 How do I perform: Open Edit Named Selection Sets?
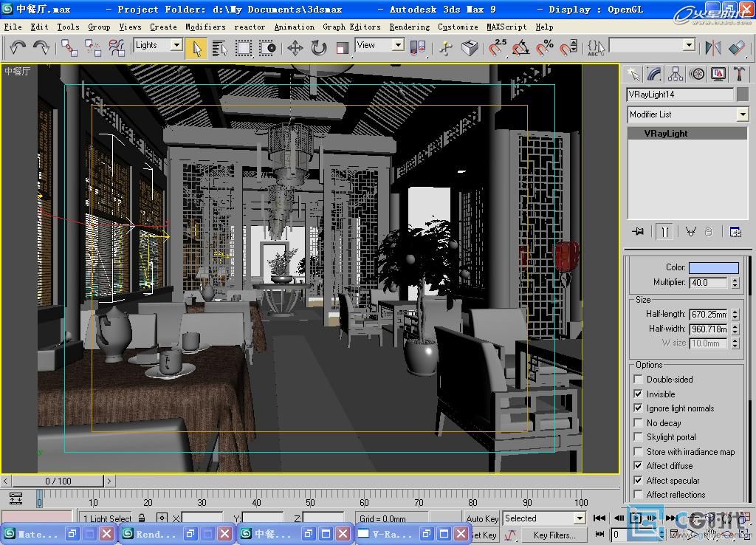point(596,48)
